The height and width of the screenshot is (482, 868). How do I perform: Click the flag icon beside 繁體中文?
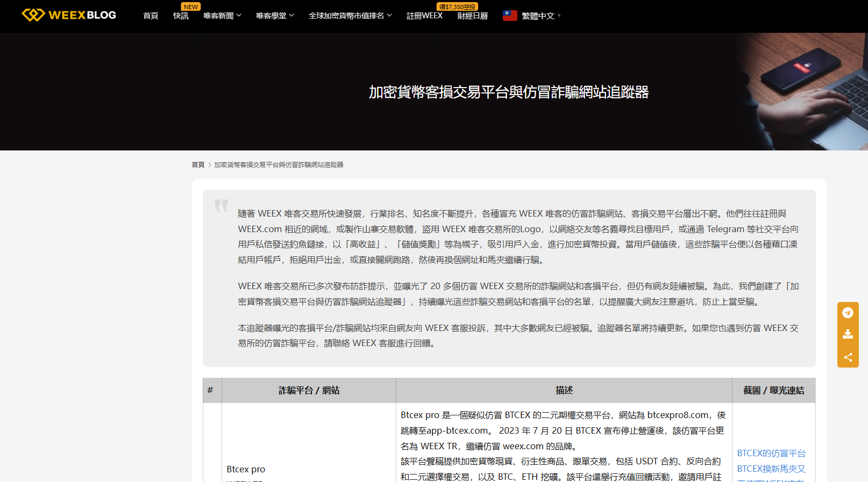click(509, 16)
